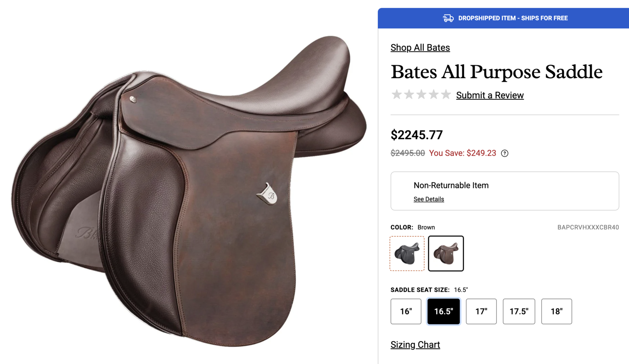Click the fifth rating star
Viewport: 629px width, 364px height.
(x=445, y=94)
